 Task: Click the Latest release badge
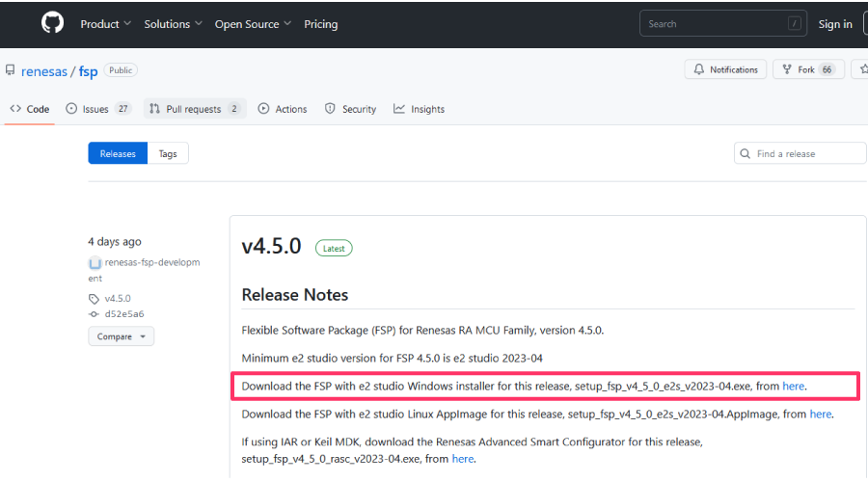(334, 249)
